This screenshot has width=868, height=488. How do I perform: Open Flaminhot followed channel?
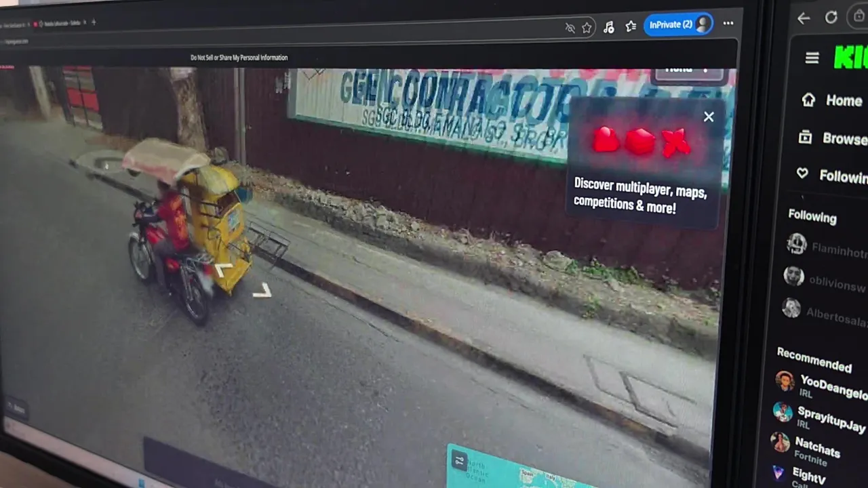(x=827, y=247)
